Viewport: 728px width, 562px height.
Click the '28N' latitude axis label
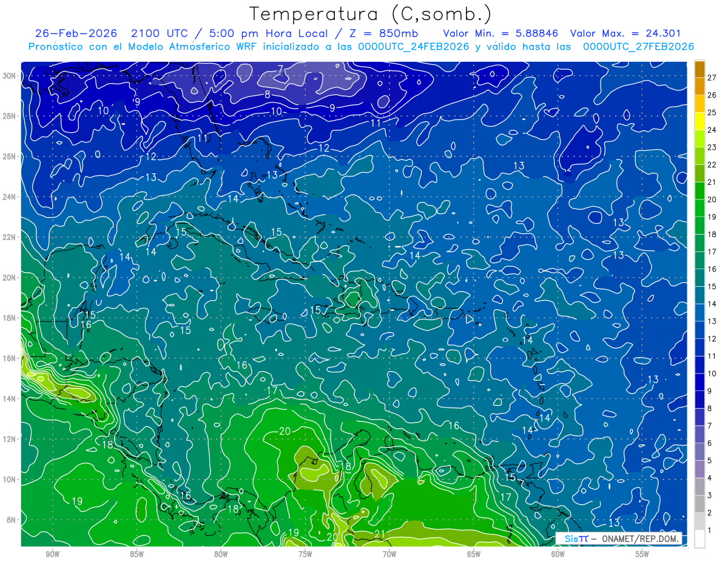click(10, 116)
